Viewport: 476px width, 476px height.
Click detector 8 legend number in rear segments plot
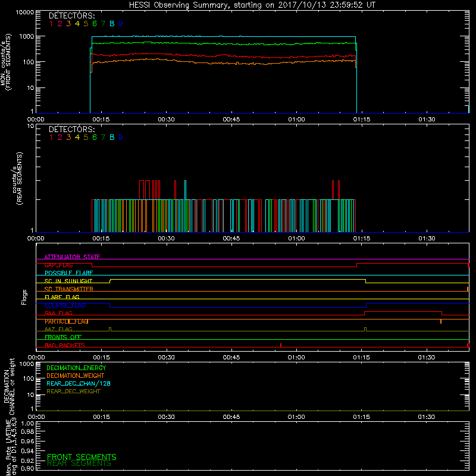point(112,137)
